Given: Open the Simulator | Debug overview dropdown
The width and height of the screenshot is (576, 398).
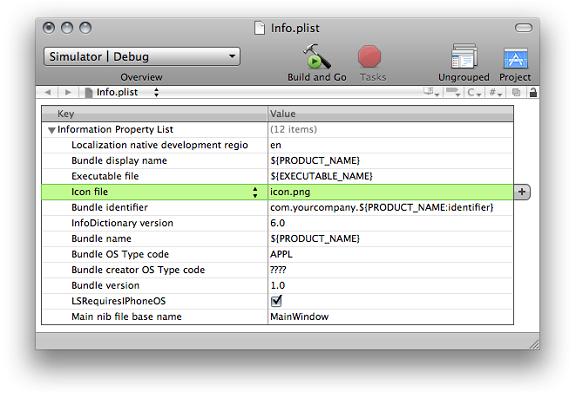Looking at the screenshot, I should [x=142, y=57].
